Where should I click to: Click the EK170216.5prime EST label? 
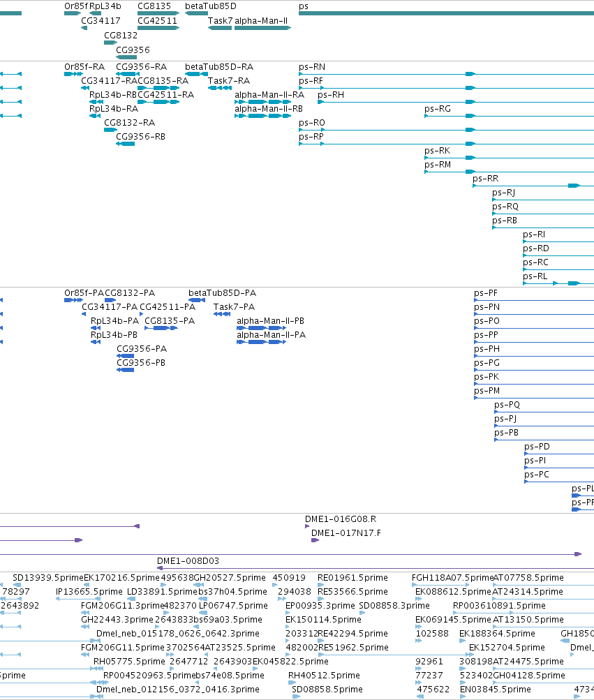[x=121, y=578]
